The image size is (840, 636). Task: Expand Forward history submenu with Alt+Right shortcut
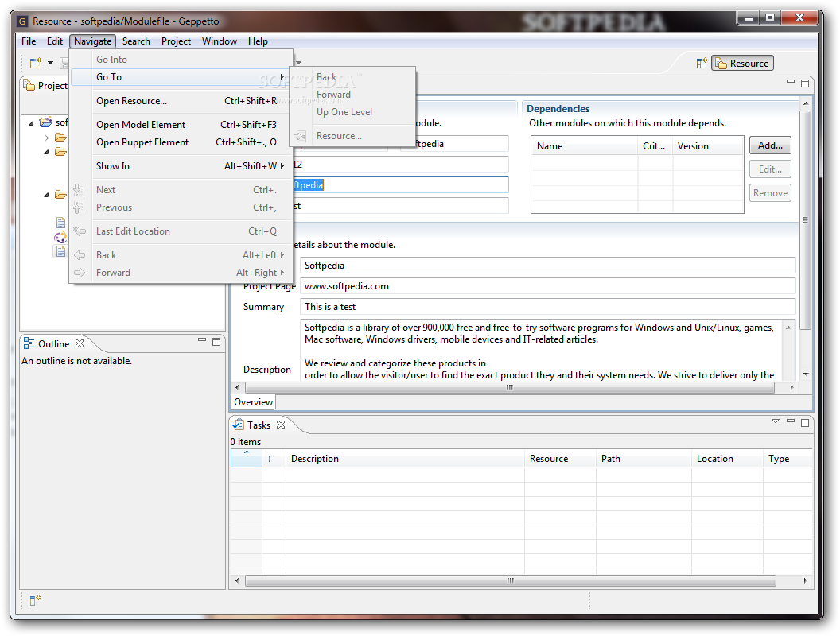[181, 273]
